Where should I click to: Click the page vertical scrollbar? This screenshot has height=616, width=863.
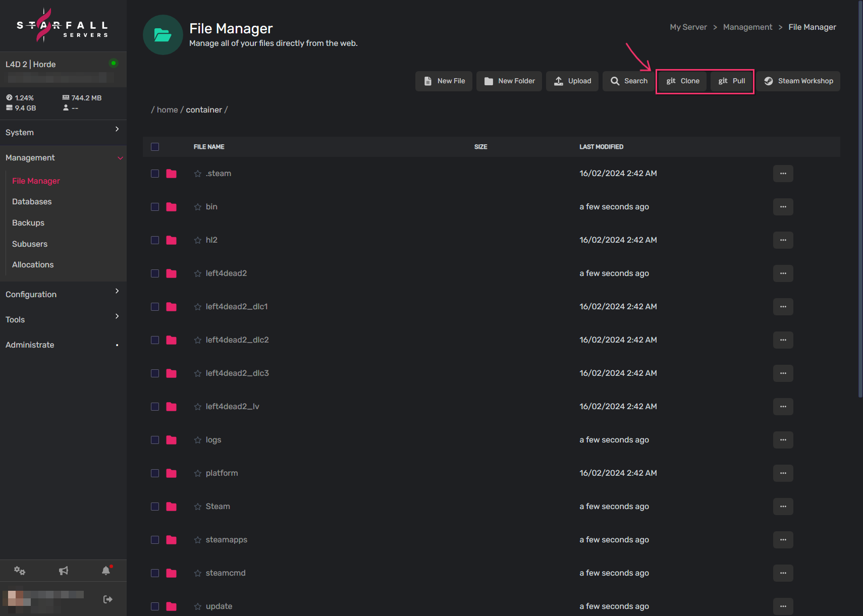(x=860, y=199)
